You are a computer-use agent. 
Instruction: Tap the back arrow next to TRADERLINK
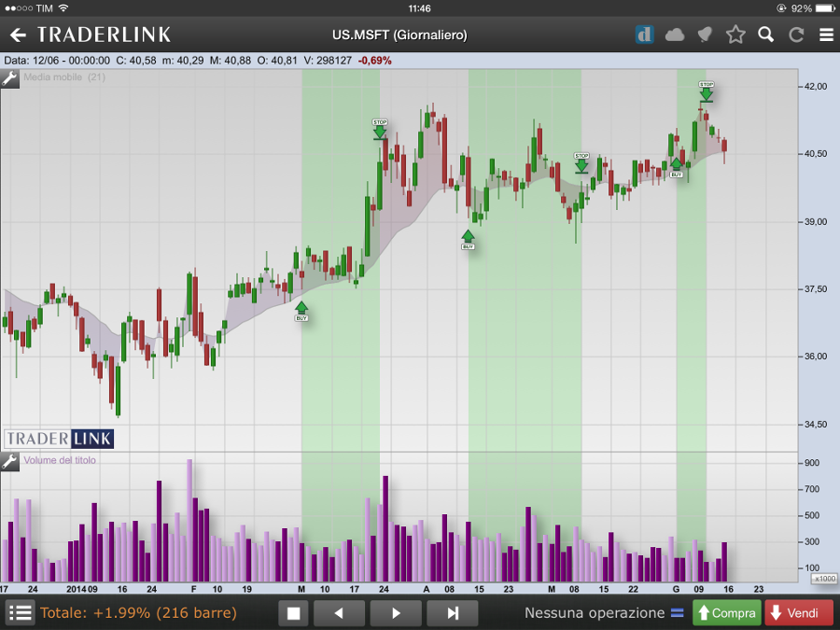tap(18, 35)
